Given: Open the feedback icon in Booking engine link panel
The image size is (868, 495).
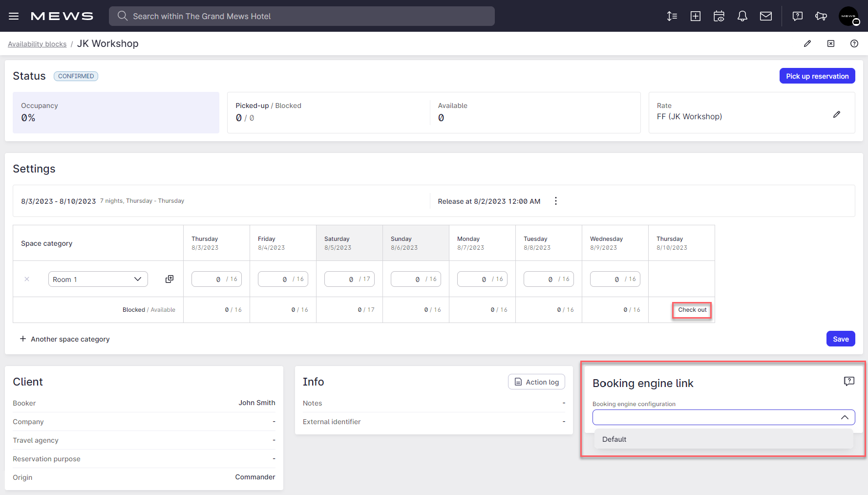Looking at the screenshot, I should coord(849,381).
